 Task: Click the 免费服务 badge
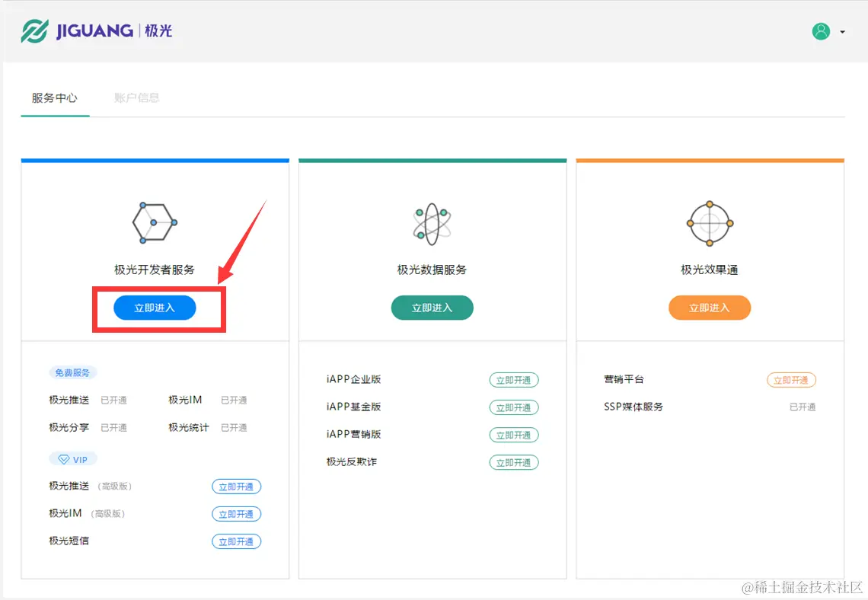tap(72, 372)
